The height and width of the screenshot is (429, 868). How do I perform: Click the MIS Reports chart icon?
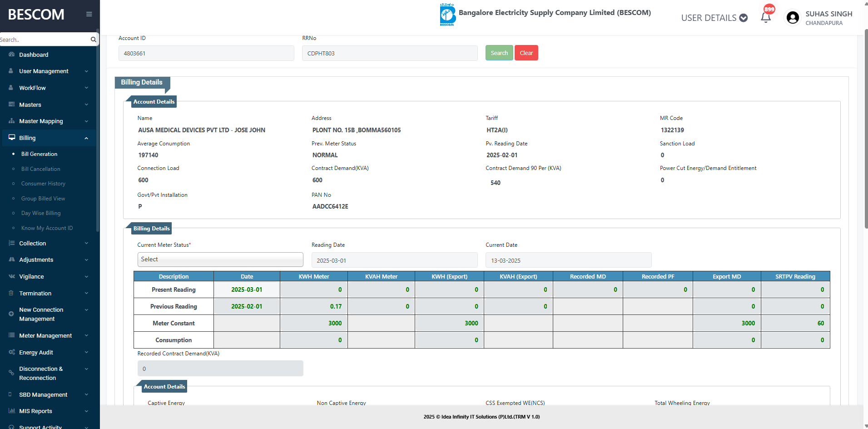coord(11,411)
